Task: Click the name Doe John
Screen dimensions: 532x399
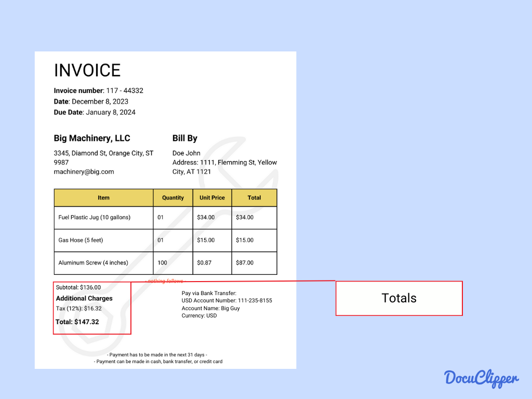Action: tap(187, 153)
